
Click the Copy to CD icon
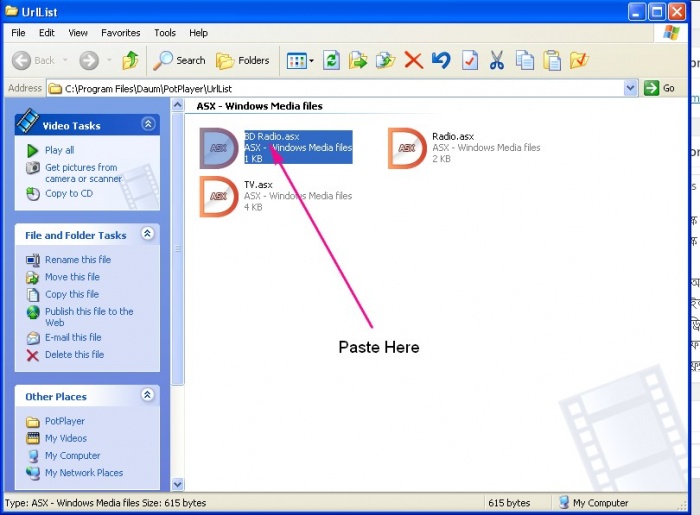click(33, 194)
